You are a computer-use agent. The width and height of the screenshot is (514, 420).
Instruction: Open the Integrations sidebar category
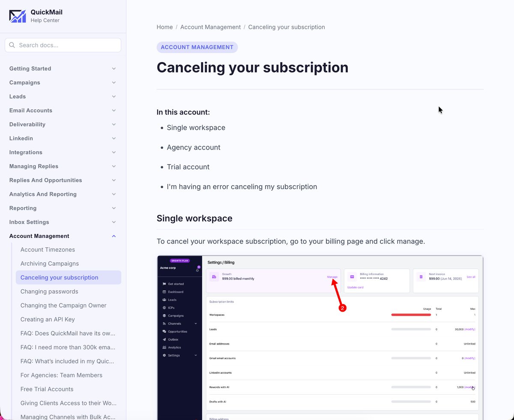(x=27, y=152)
